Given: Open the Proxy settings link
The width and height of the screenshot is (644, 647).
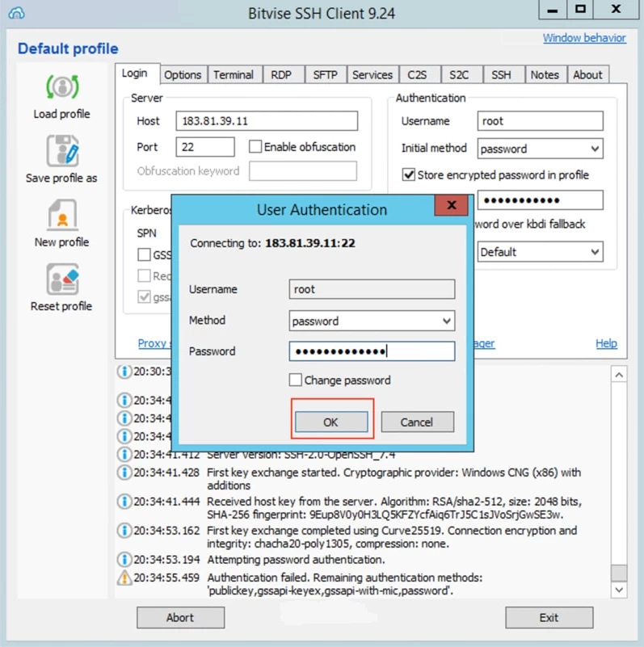Looking at the screenshot, I should 154,343.
